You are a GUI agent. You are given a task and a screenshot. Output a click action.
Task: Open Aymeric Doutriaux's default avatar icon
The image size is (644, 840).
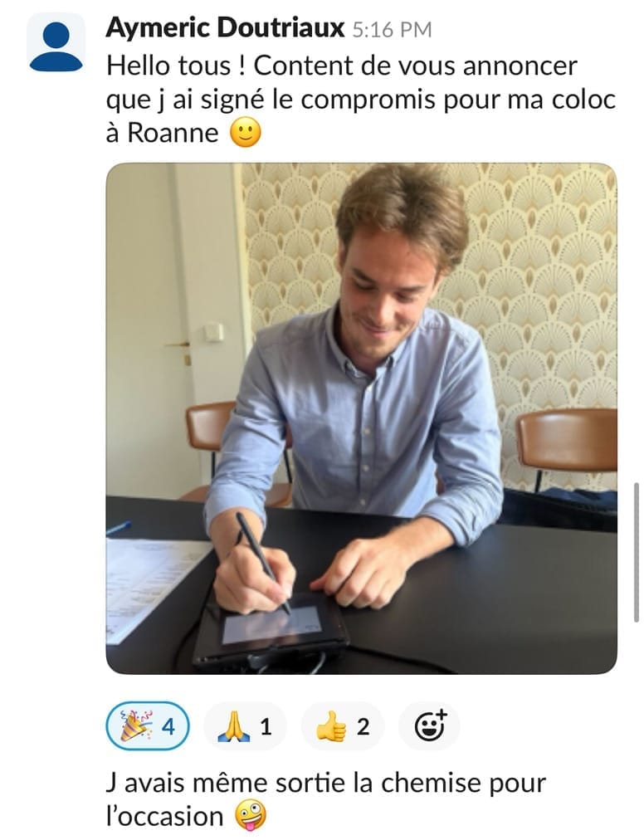[x=56, y=42]
